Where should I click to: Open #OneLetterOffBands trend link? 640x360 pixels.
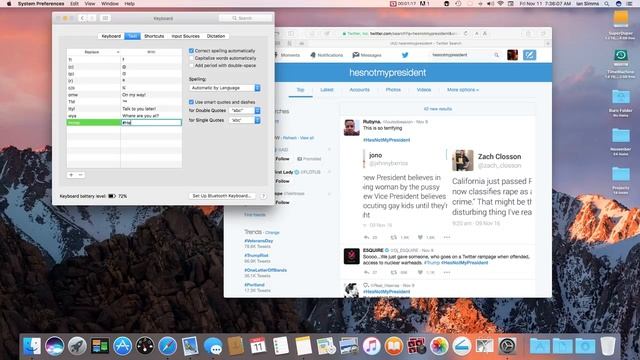(265, 270)
